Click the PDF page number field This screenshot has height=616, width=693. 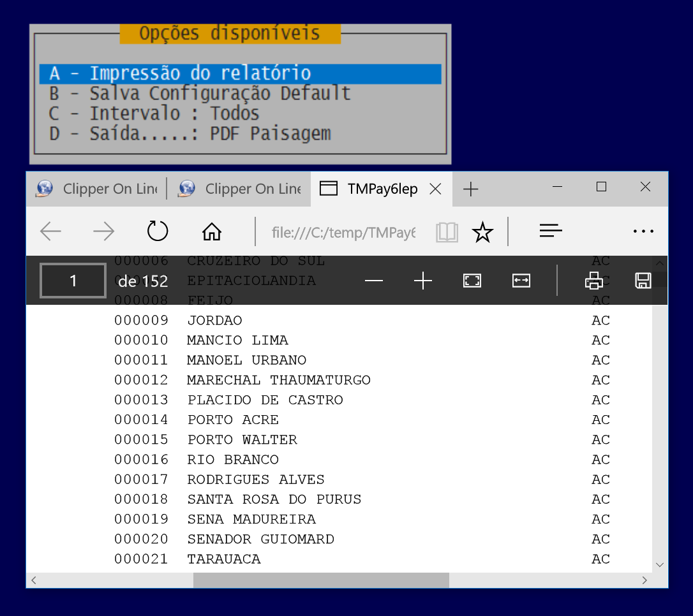73,281
